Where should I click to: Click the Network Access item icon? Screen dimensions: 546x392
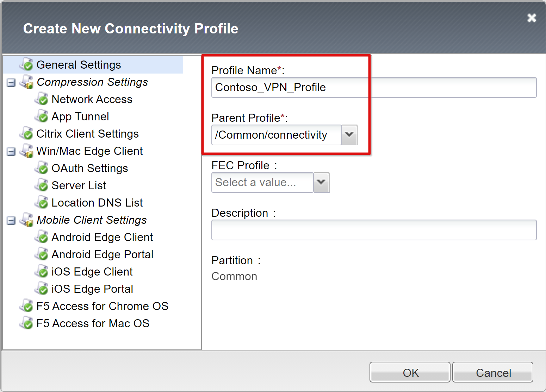42,99
